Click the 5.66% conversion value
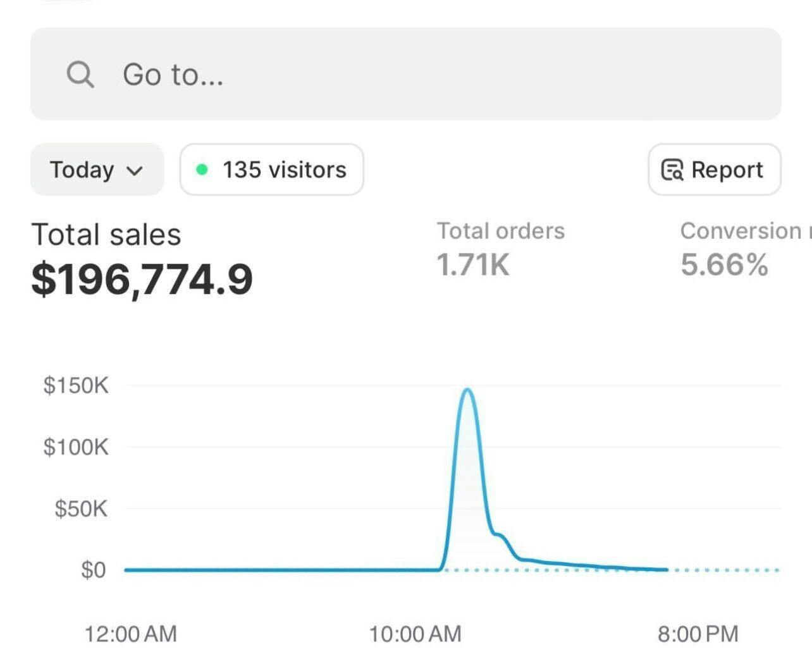Screen dimensions: 812x666 coord(724,264)
